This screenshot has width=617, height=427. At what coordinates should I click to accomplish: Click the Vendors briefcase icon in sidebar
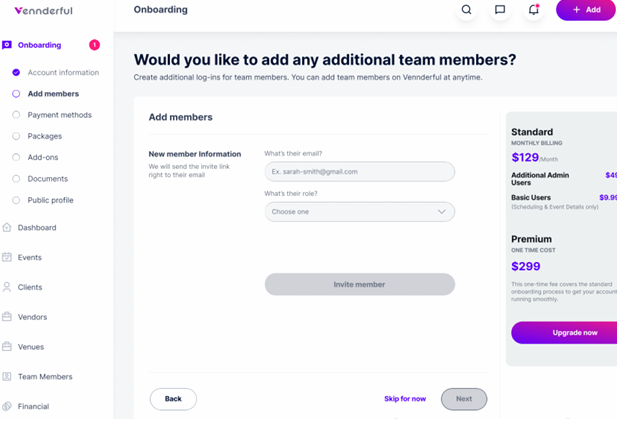point(7,317)
